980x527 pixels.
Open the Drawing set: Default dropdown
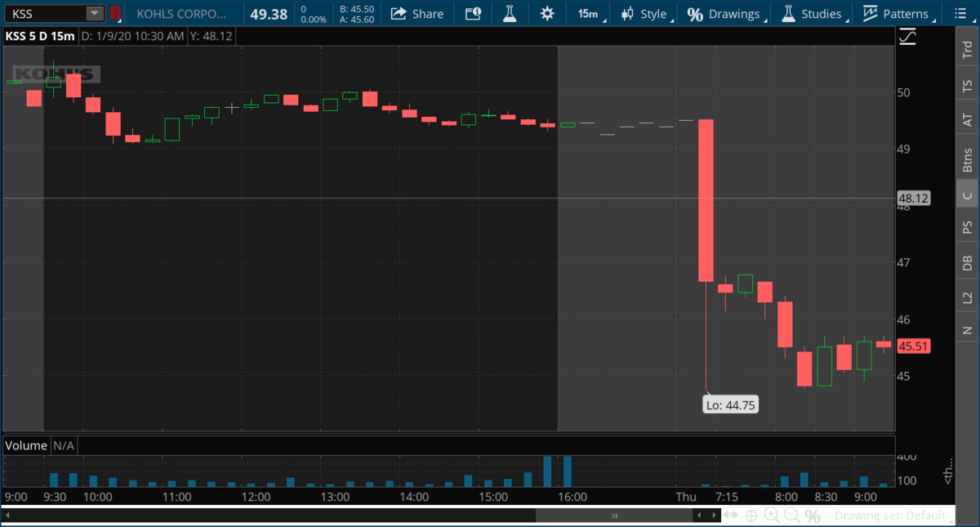[x=894, y=516]
